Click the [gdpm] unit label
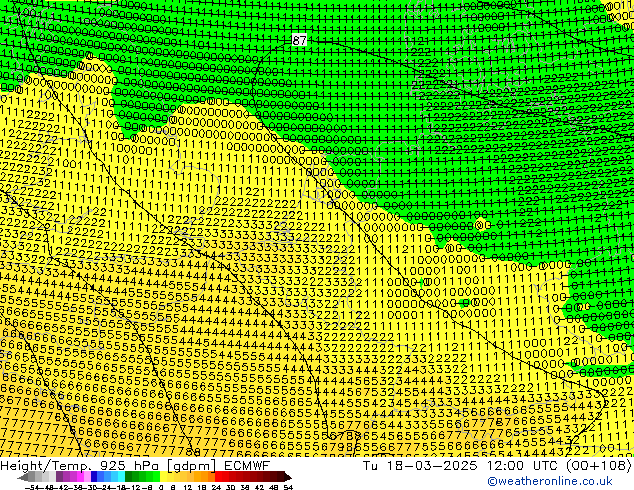 (x=192, y=466)
